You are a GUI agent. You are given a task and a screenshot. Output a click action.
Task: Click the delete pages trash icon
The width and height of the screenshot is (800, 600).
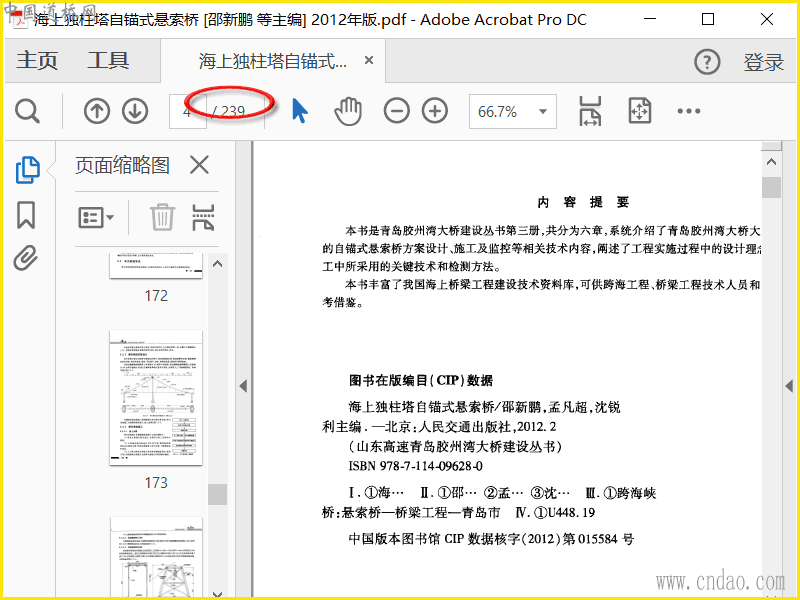[x=162, y=217]
